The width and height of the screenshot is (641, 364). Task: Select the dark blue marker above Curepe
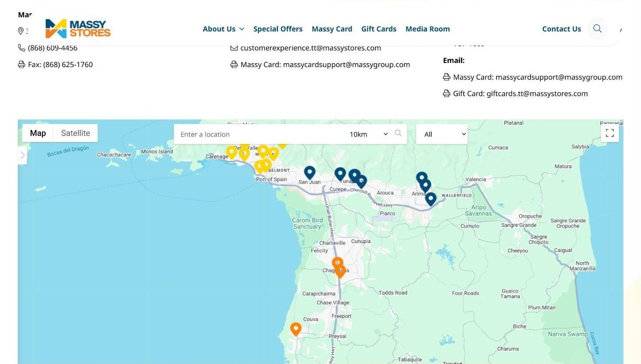click(340, 174)
